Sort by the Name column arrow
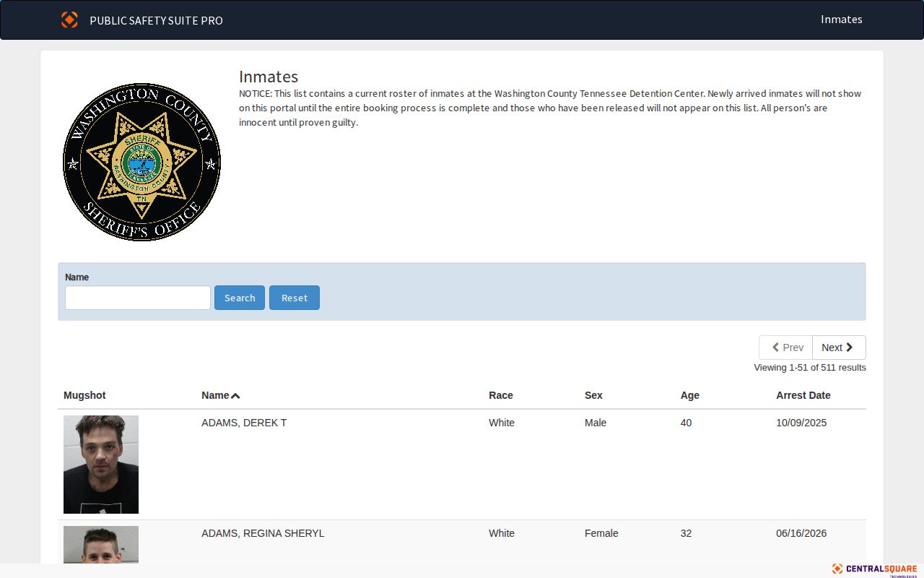This screenshot has width=924, height=578. (235, 395)
